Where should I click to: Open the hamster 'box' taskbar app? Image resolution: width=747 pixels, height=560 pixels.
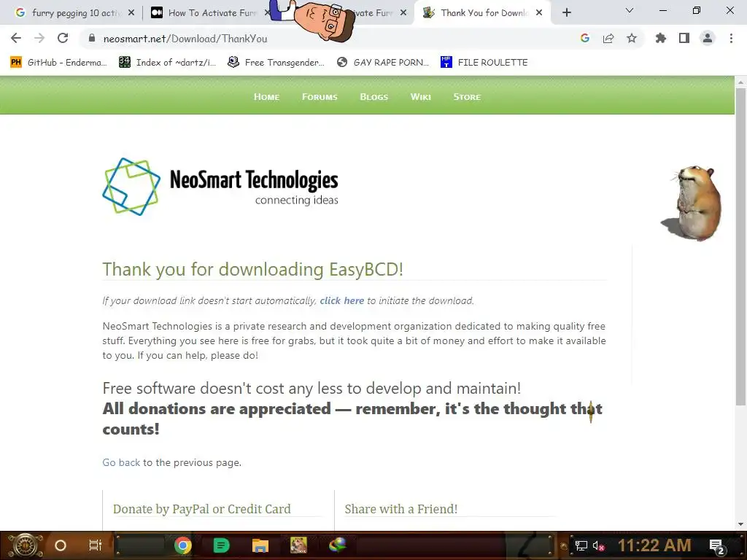[x=298, y=545]
